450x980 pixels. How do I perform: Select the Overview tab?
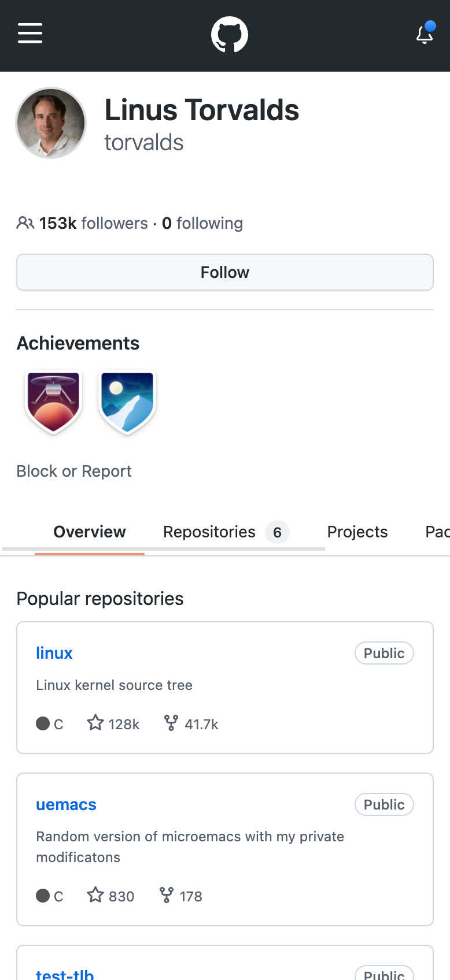[90, 532]
